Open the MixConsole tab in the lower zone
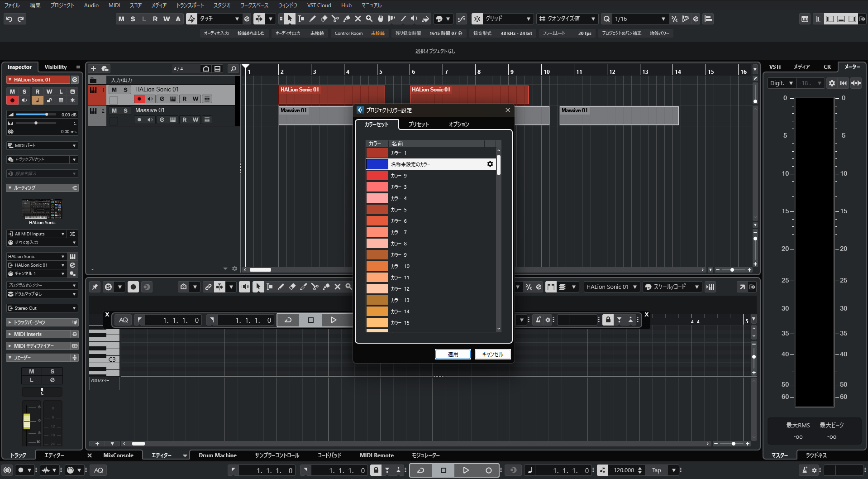The height and width of the screenshot is (479, 868). tap(118, 455)
